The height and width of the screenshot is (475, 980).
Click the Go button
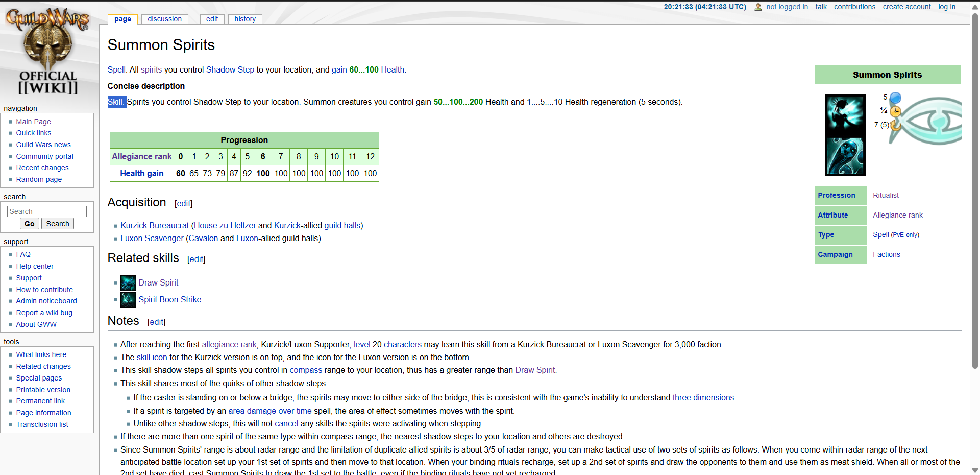click(30, 224)
